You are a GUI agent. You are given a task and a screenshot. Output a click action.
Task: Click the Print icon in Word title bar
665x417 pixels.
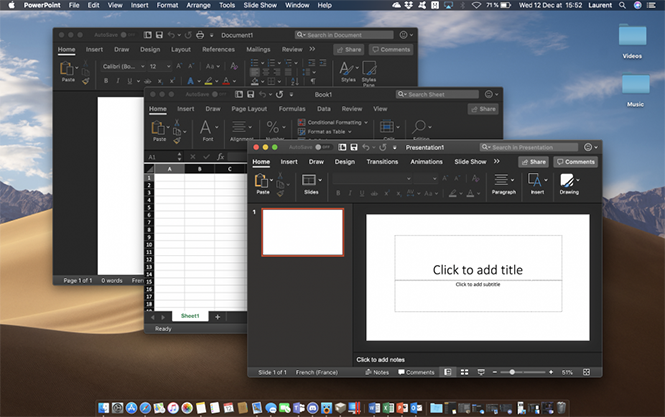[x=201, y=35]
